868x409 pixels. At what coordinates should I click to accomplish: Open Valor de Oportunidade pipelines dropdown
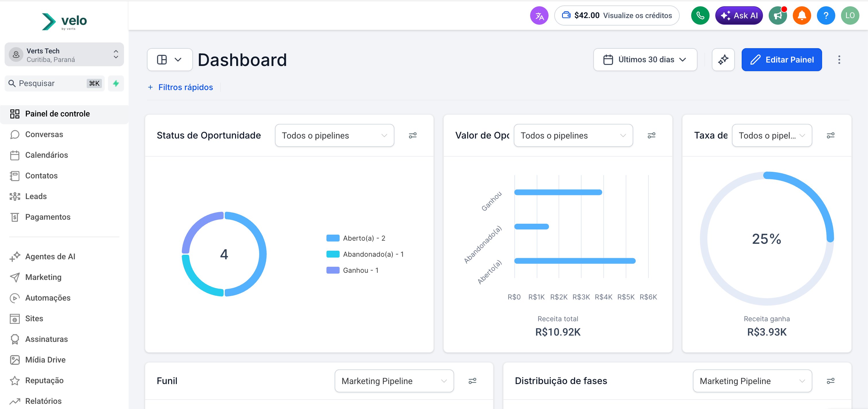click(573, 135)
